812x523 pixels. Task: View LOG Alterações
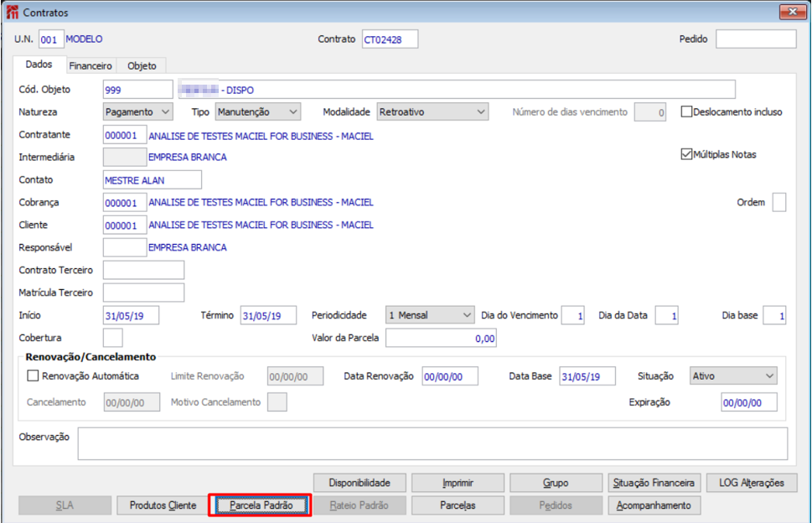pyautogui.click(x=752, y=483)
